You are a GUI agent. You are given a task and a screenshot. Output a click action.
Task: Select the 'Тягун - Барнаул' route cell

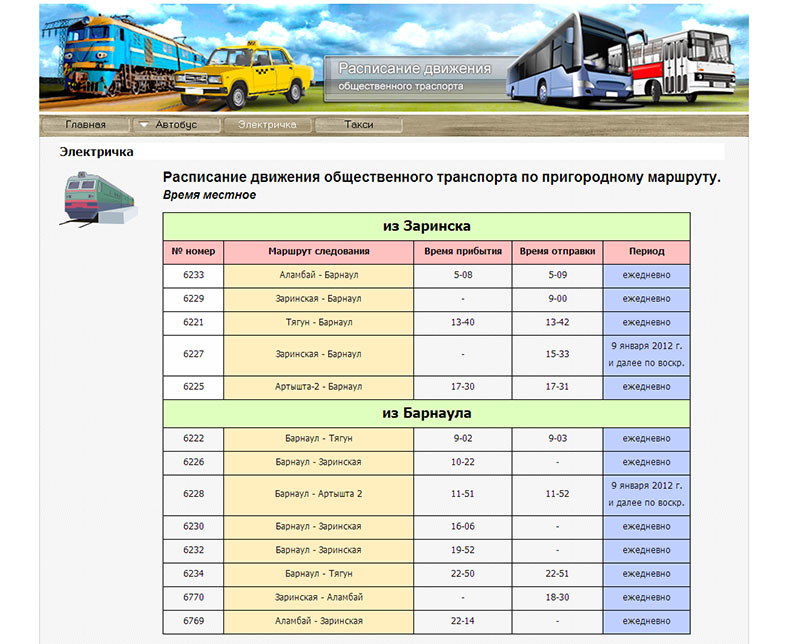coord(319,323)
